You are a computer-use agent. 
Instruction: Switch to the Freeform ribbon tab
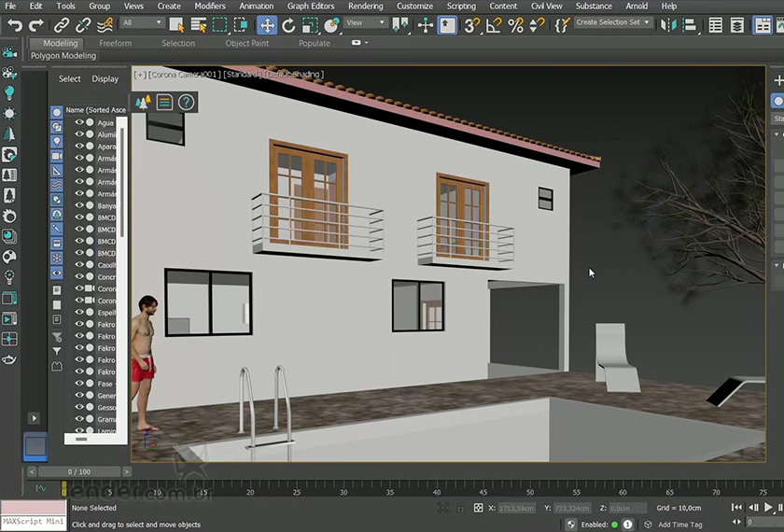click(116, 43)
